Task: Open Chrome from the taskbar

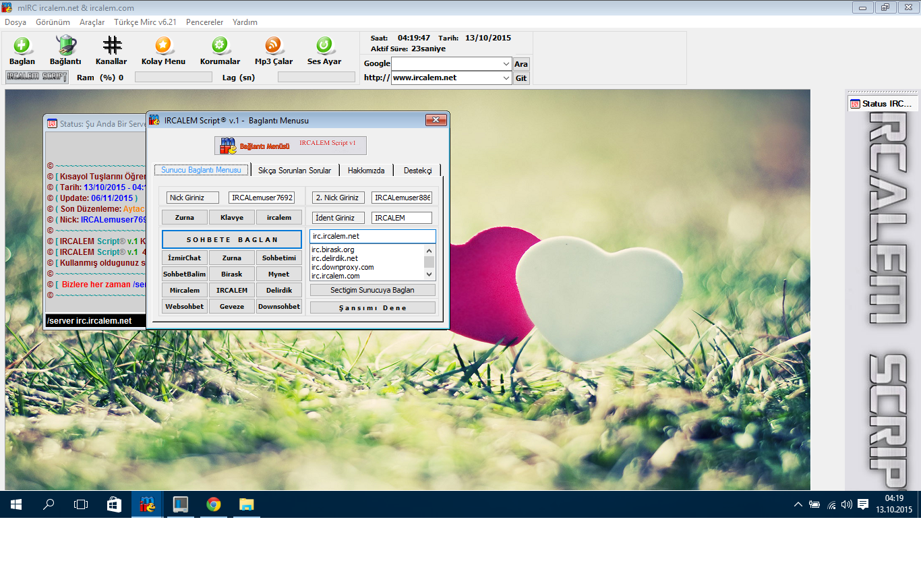Action: (214, 504)
